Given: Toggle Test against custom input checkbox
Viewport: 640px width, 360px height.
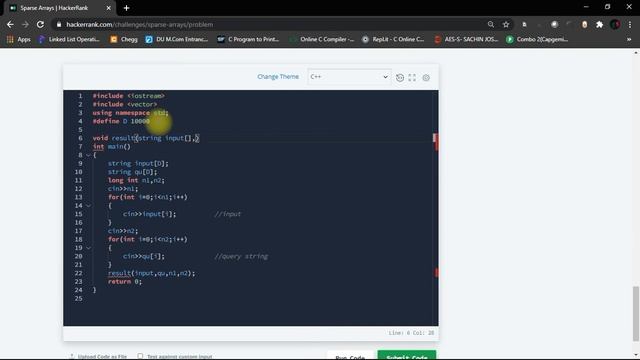Looking at the screenshot, I should pos(140,356).
